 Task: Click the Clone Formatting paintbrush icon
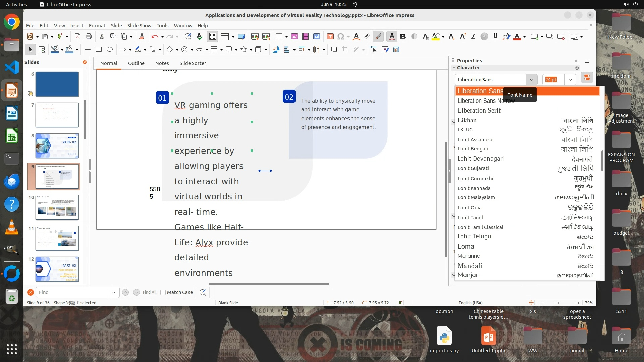click(x=141, y=37)
